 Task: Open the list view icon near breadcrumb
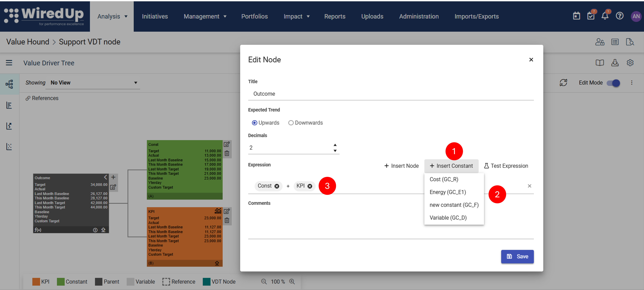tap(615, 42)
